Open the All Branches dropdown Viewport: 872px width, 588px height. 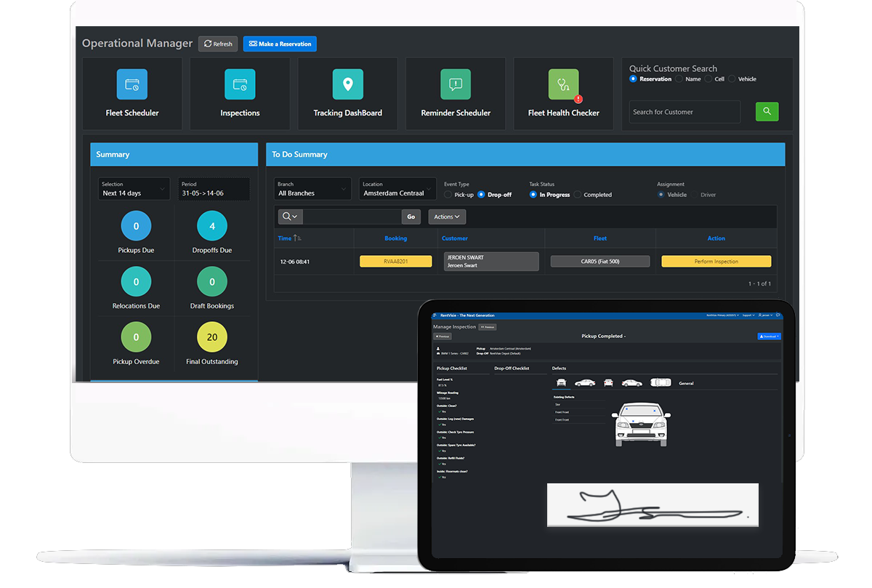(x=312, y=190)
